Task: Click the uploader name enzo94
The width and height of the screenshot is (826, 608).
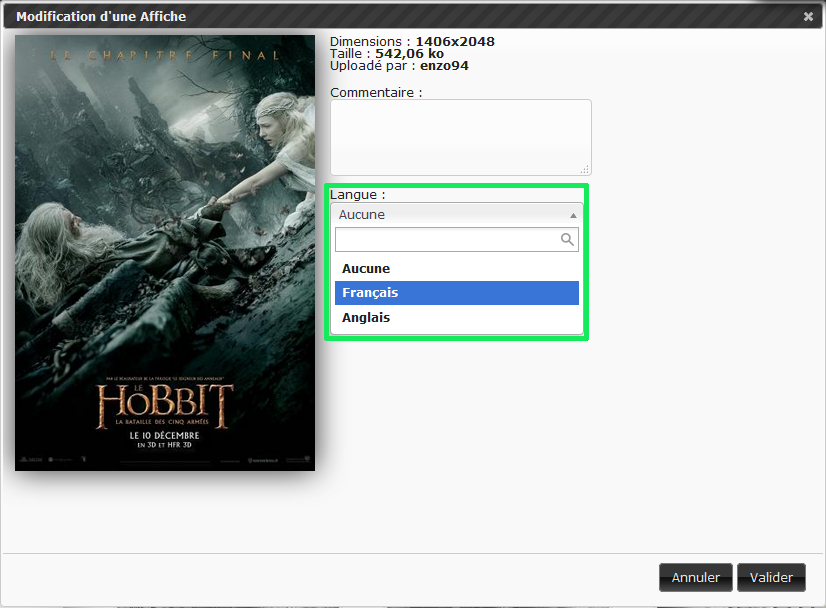Action: [x=444, y=66]
